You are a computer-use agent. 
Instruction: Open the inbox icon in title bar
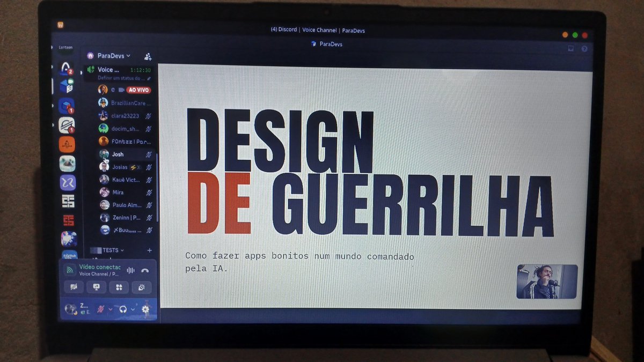click(x=571, y=48)
